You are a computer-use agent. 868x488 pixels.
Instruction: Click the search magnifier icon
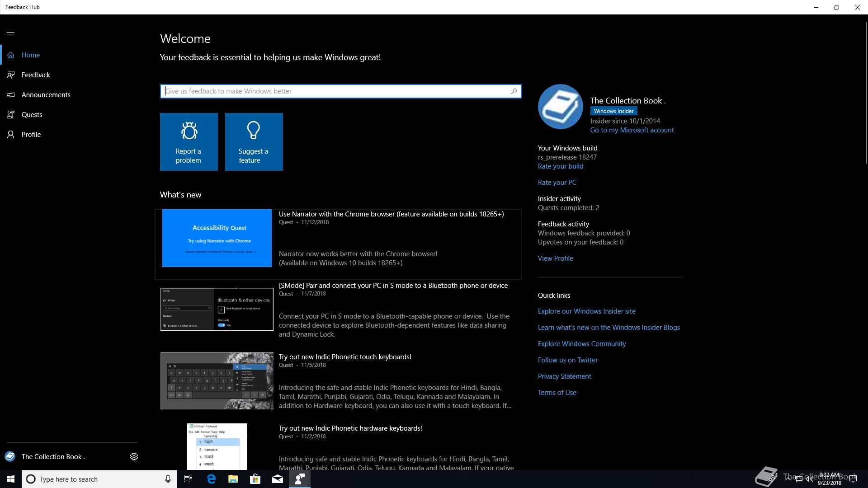point(514,91)
